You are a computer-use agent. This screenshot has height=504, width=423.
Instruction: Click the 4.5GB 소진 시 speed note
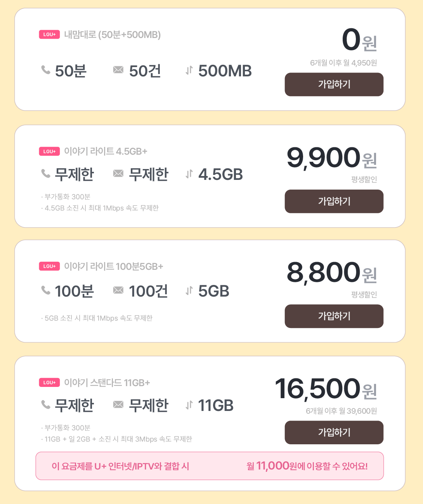tap(101, 208)
